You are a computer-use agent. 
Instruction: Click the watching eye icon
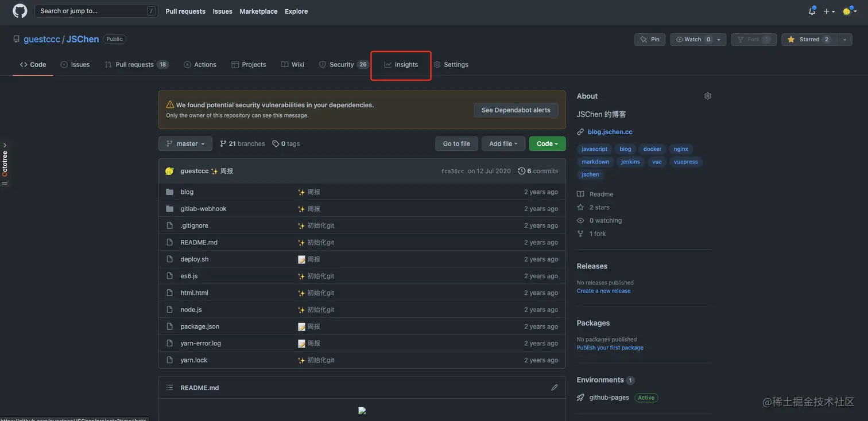coord(580,220)
